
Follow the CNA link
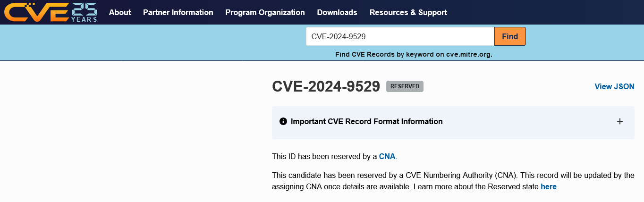387,156
